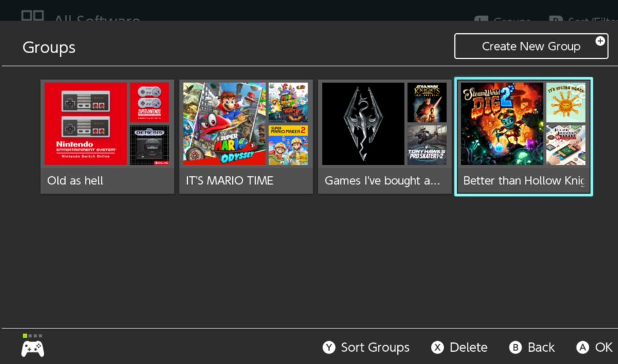
Task: Click the SteamWorld Dig 2 cover
Action: pyautogui.click(x=502, y=123)
